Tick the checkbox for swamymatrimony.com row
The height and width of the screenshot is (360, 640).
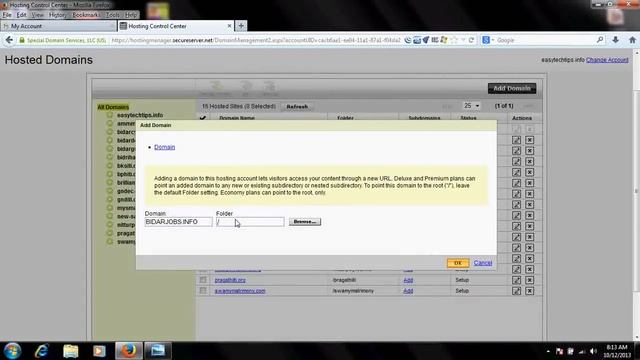coord(203,291)
